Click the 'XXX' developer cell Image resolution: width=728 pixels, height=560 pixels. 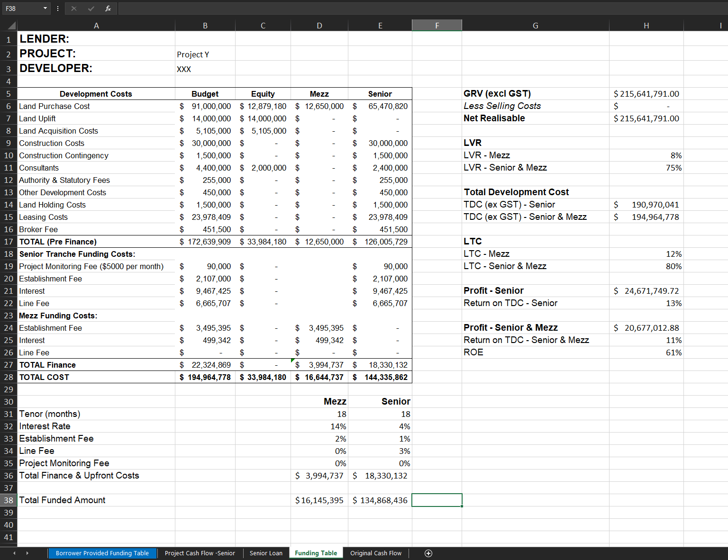pos(205,69)
